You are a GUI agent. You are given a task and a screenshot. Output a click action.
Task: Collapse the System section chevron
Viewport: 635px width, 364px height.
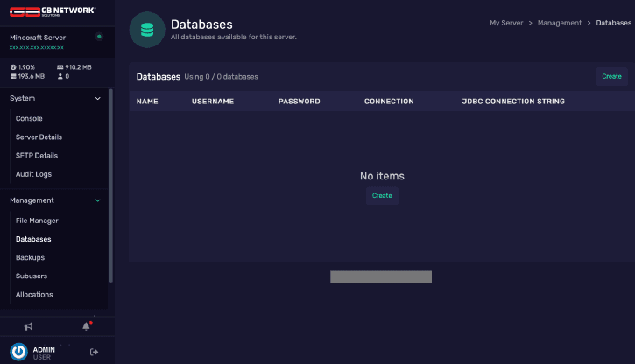click(x=97, y=99)
